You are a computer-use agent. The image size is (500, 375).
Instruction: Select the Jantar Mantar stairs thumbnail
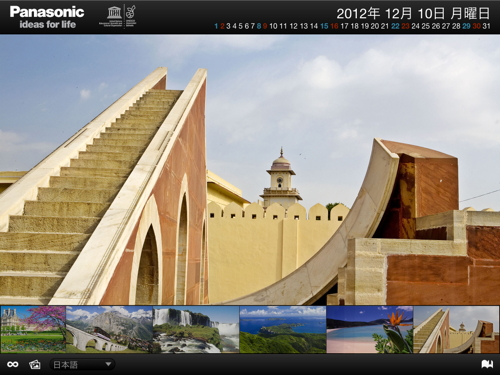tap(457, 330)
